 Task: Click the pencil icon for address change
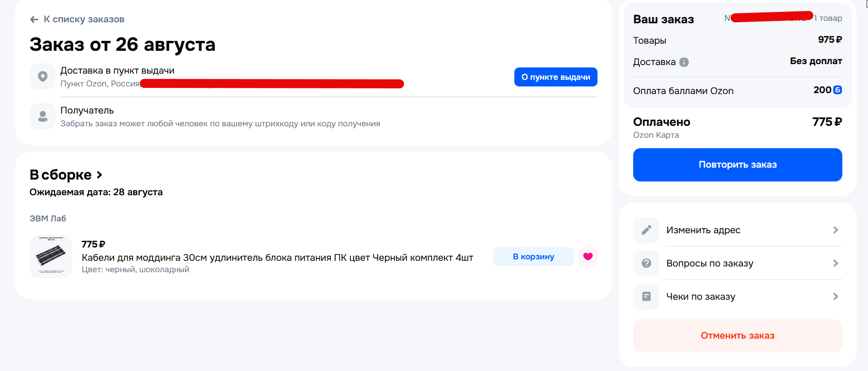tap(646, 230)
